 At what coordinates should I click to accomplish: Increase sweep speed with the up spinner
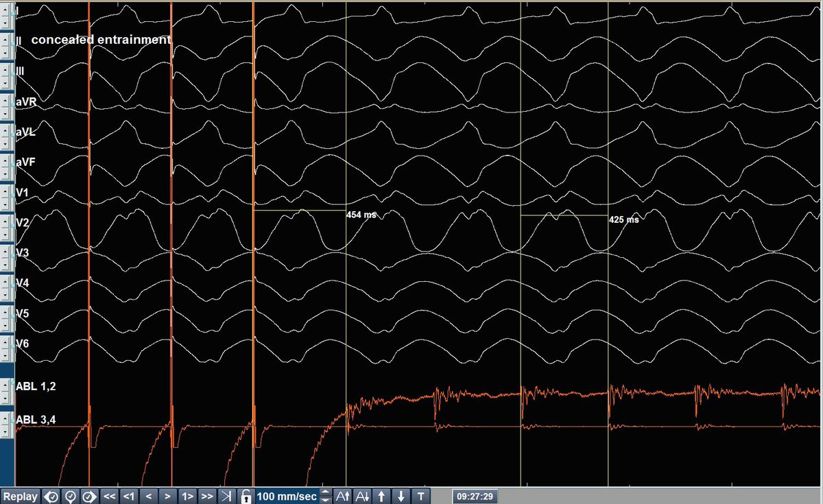[326, 492]
